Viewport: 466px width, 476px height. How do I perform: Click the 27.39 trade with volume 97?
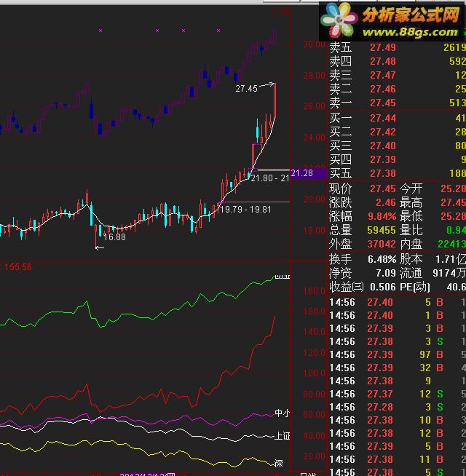[380, 354]
